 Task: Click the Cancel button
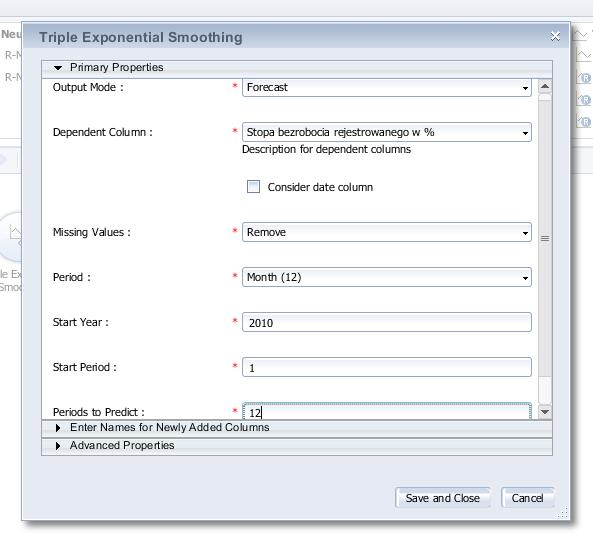[x=527, y=498]
